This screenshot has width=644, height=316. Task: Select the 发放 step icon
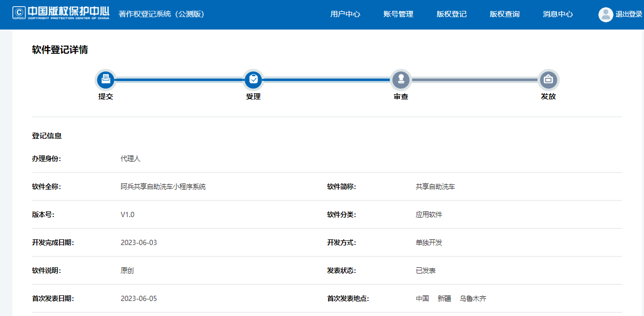(x=548, y=80)
